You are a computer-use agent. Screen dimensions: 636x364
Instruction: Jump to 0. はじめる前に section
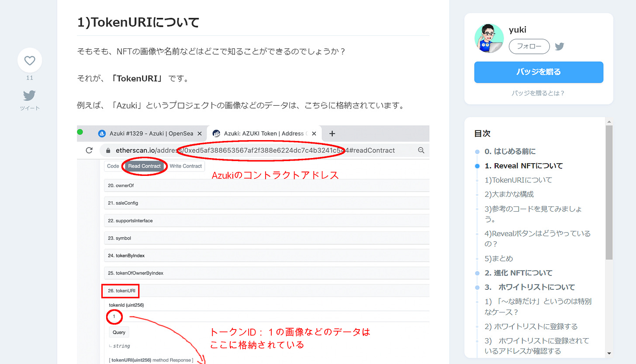point(510,151)
